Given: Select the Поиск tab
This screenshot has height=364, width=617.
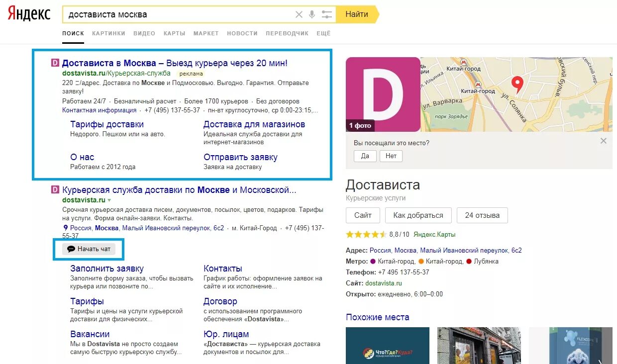Looking at the screenshot, I should point(73,33).
